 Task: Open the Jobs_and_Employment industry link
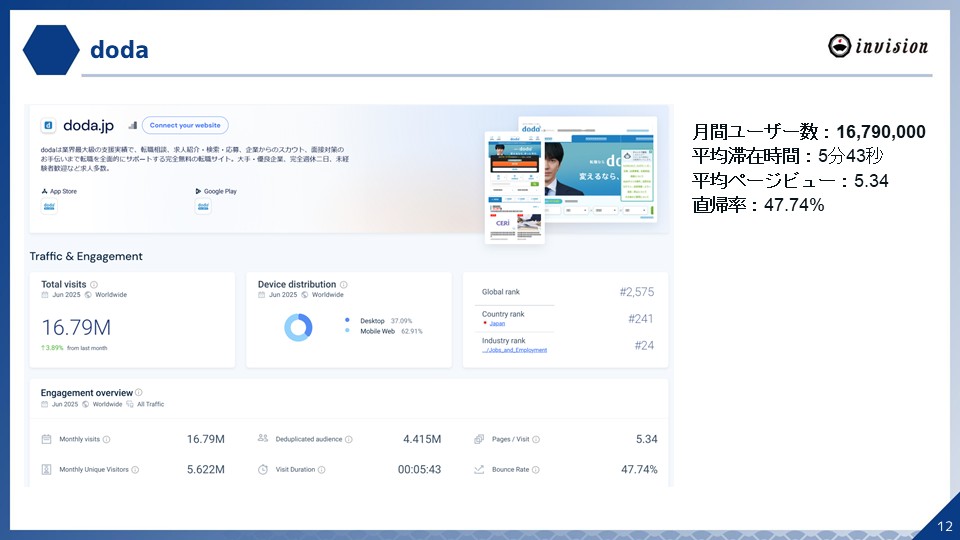click(514, 350)
